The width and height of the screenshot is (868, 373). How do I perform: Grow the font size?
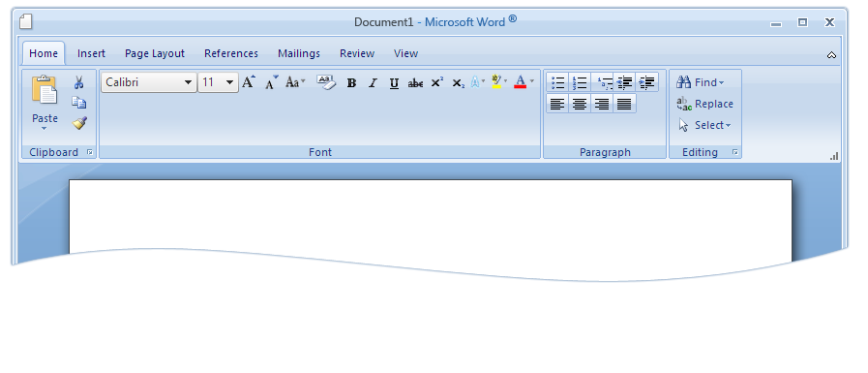tap(249, 82)
